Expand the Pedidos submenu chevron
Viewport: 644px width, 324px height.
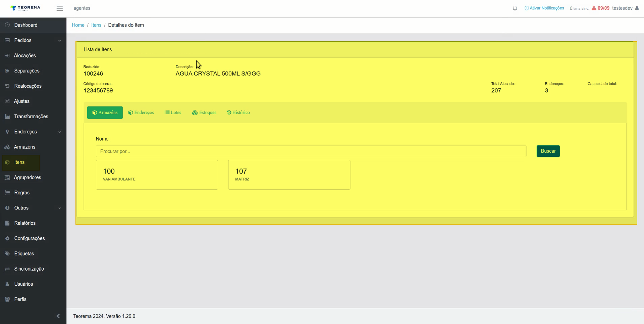pos(60,41)
